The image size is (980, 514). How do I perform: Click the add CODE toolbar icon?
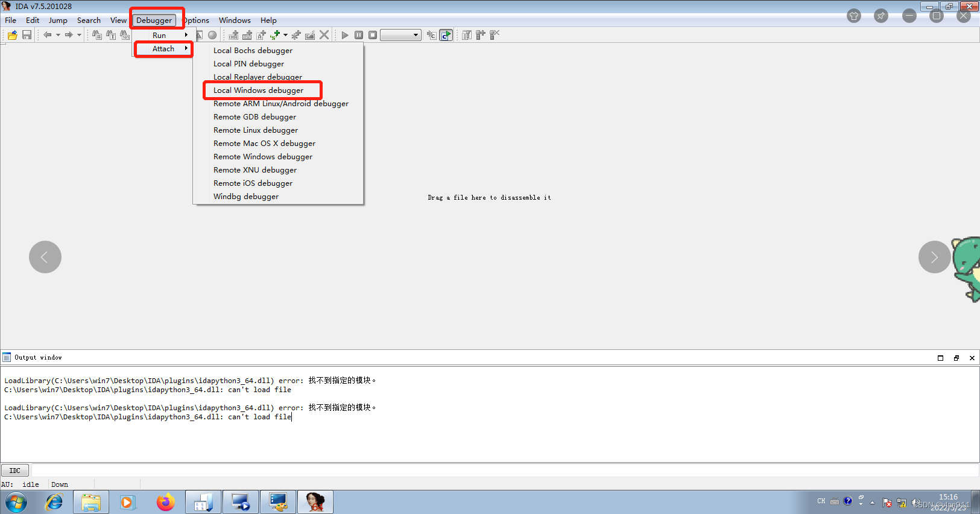tap(233, 35)
